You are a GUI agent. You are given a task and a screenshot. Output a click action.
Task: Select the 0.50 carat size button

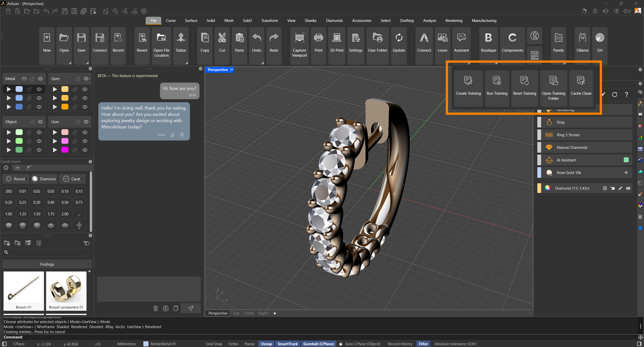(x=65, y=202)
